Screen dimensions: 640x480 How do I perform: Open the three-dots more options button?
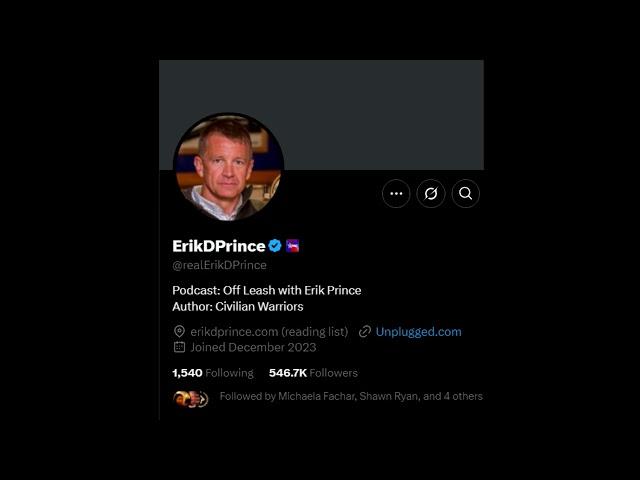(x=396, y=193)
